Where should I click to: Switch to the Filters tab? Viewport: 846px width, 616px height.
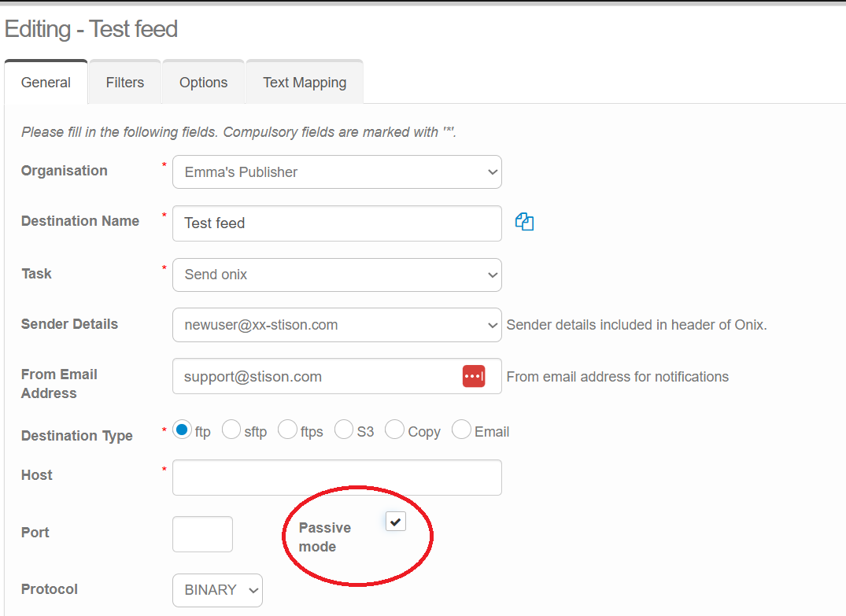tap(125, 83)
